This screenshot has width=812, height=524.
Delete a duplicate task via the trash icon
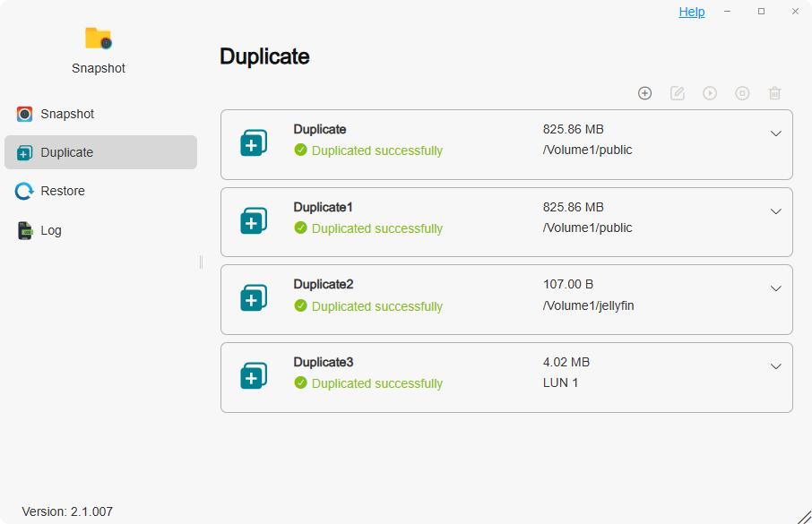774,93
